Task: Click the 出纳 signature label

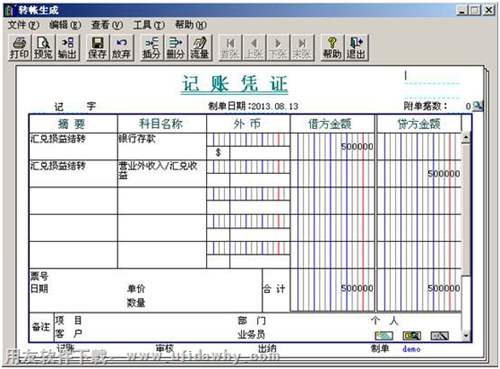Action: pos(267,349)
